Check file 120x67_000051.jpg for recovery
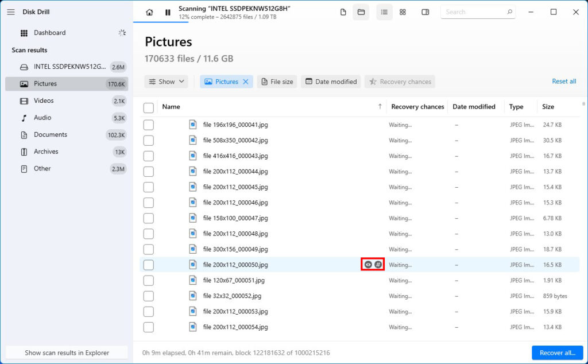The image size is (588, 364). [148, 280]
